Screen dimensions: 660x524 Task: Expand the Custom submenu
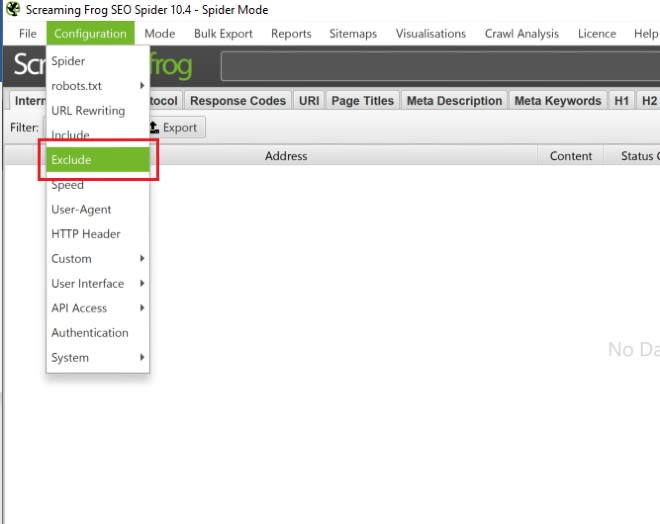click(x=98, y=258)
